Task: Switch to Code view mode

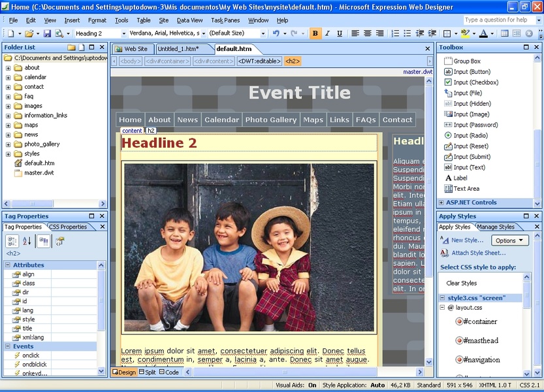Action: pos(168,372)
